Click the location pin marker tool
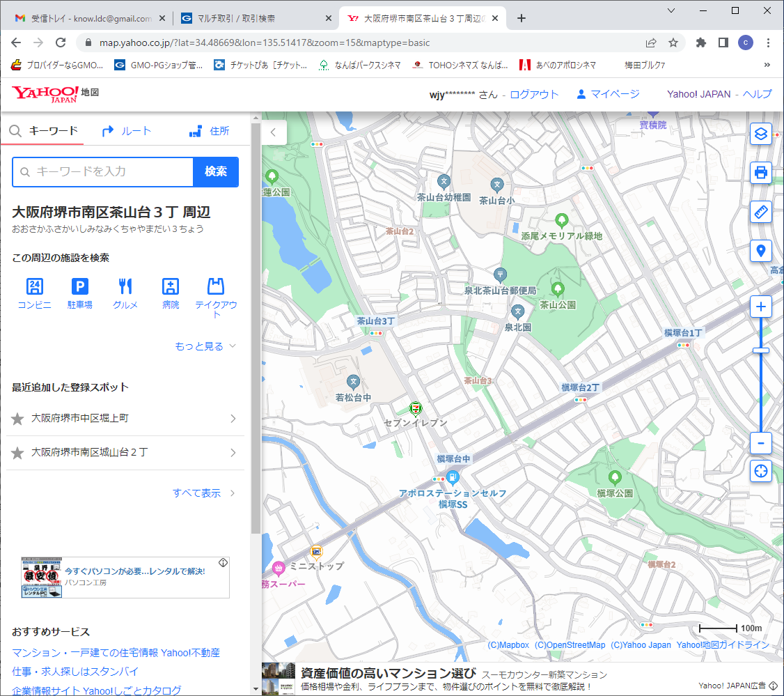This screenshot has width=784, height=696. (760, 251)
